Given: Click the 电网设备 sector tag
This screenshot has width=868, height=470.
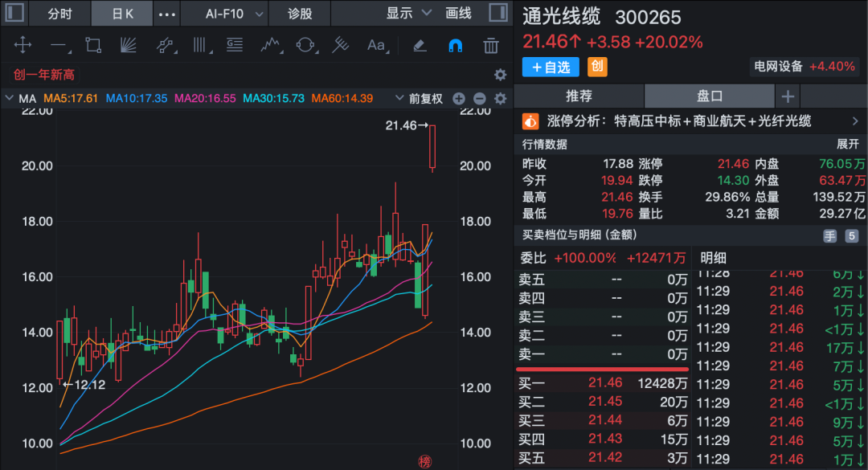Looking at the screenshot, I should [x=777, y=67].
